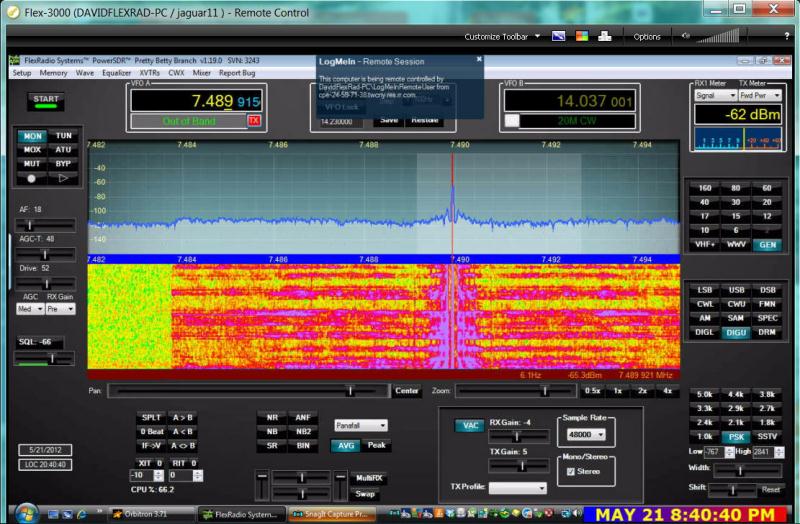Select the 40 meter band button
This screenshot has width=800, height=524.
(705, 202)
